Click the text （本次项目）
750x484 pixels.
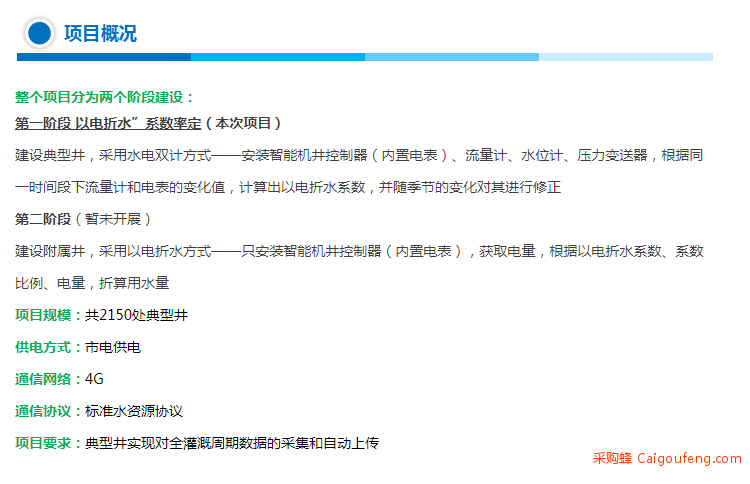pos(243,123)
